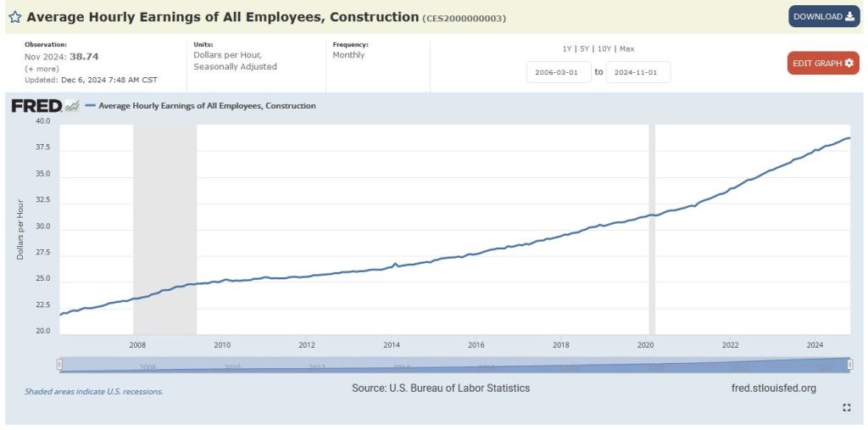
Task: Click the star icon to favorite this series
Action: [14, 17]
